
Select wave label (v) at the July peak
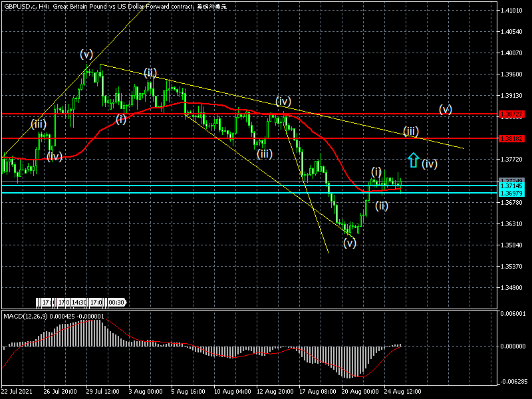[86, 54]
